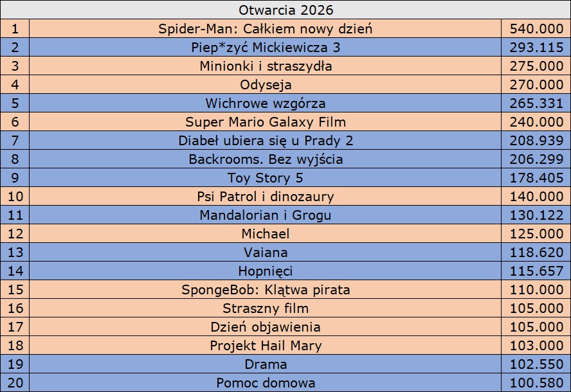Select the 'Toy Story 5' title cell
The width and height of the screenshot is (571, 392).
(x=265, y=177)
